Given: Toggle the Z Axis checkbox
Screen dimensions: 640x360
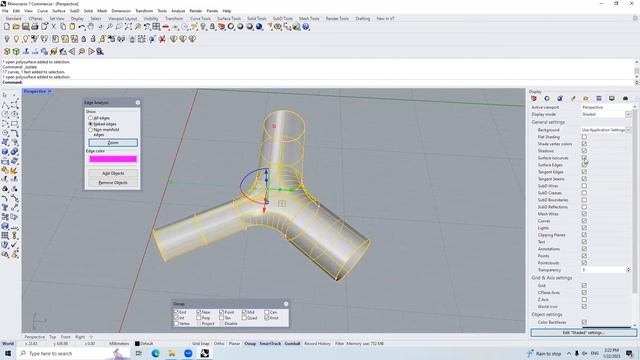Looking at the screenshot, I should pos(584,299).
